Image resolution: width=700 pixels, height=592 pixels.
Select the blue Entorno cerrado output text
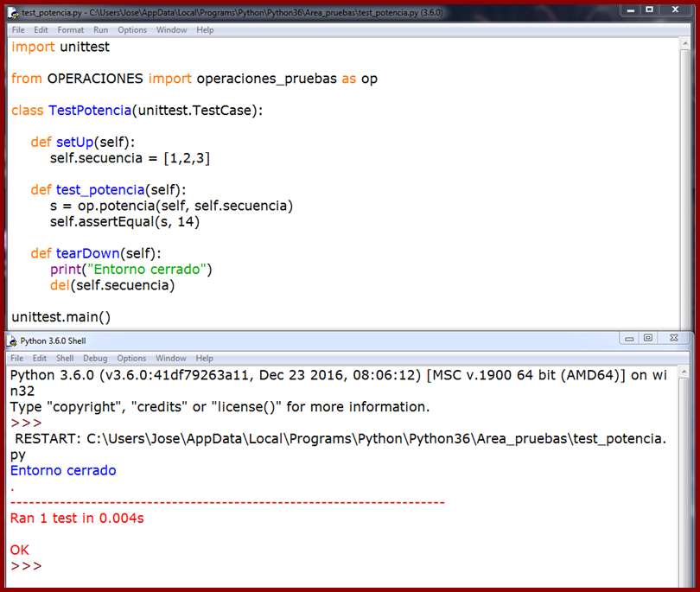point(62,470)
